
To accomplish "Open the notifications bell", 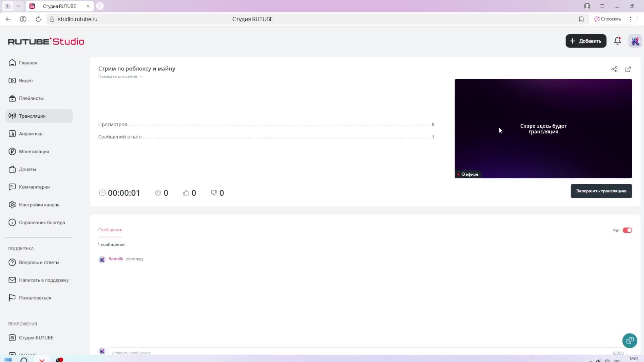I will pyautogui.click(x=617, y=41).
